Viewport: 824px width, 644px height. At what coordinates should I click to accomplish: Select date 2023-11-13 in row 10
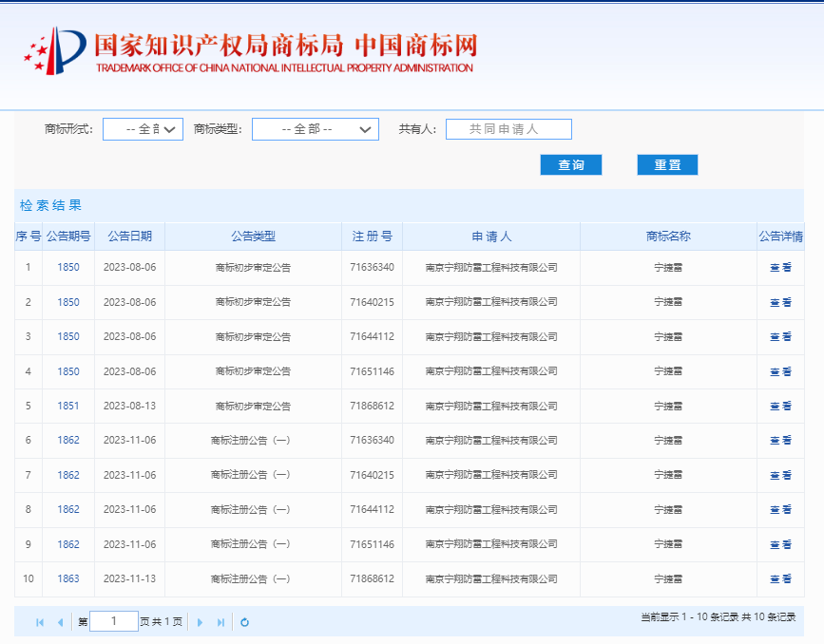130,578
